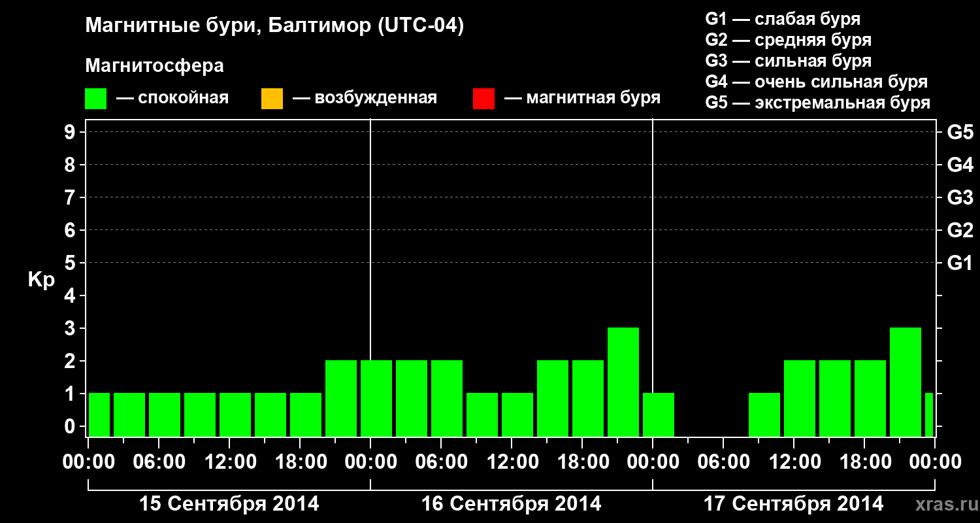This screenshot has width=980, height=523.
Task: Click the '12:00' time label for 15 Сентября
Action: tap(229, 462)
